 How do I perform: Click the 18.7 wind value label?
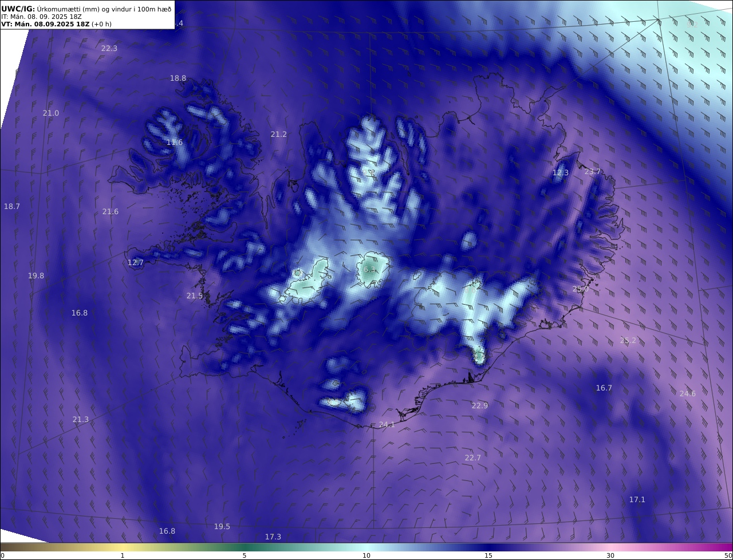tap(12, 206)
